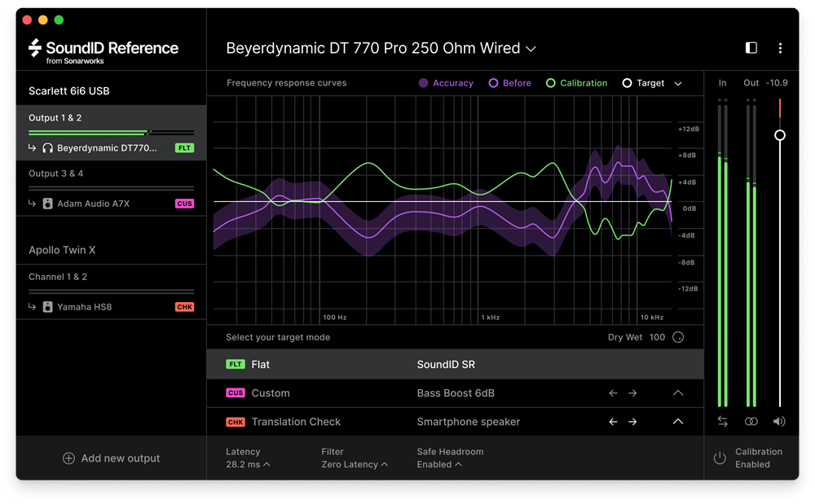Image resolution: width=815 pixels, height=504 pixels.
Task: Select the Channel 1 & 2 entry
Action: pyautogui.click(x=58, y=277)
